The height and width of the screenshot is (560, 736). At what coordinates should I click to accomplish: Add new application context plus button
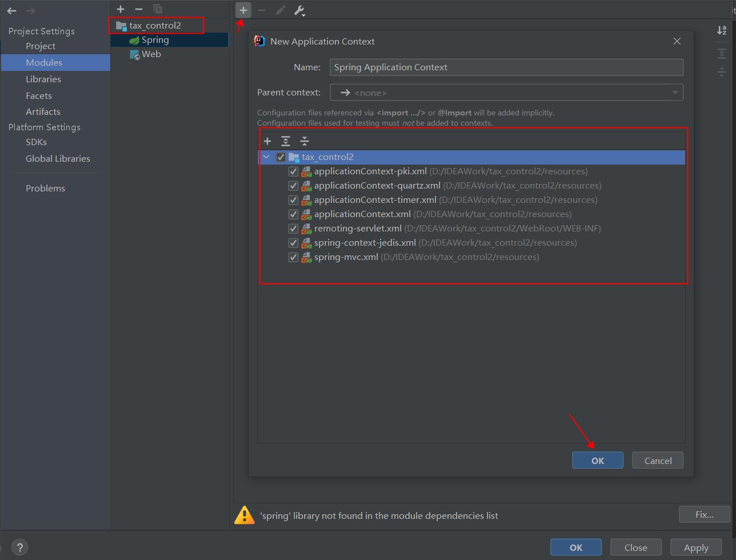coord(243,10)
